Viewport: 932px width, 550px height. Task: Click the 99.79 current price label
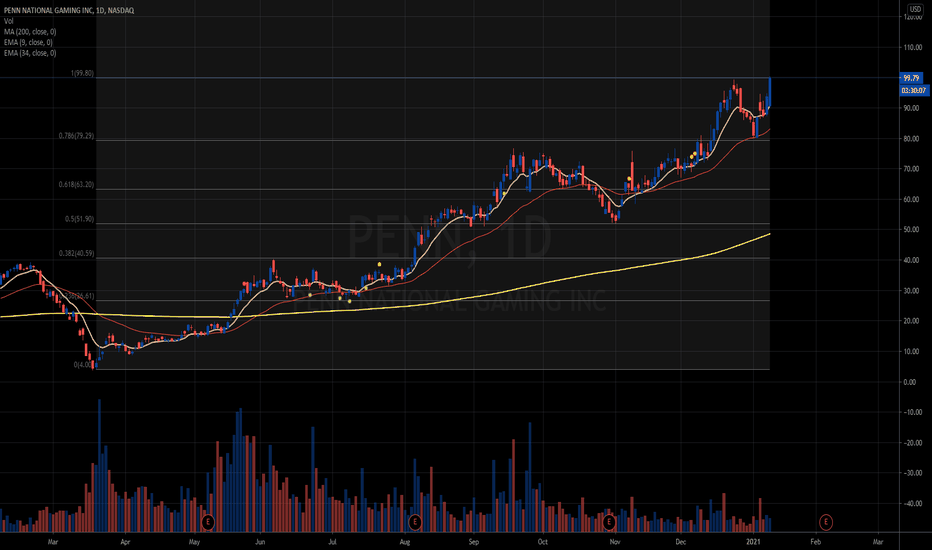(911, 78)
